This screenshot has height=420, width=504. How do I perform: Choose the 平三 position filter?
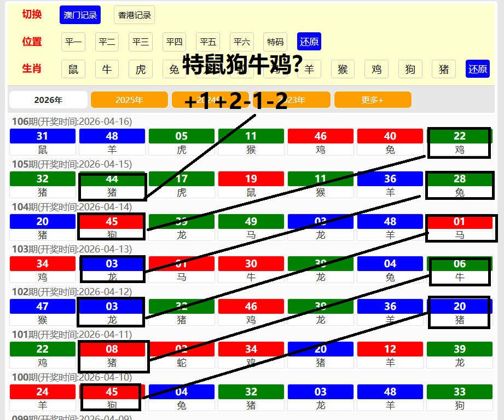pyautogui.click(x=141, y=42)
